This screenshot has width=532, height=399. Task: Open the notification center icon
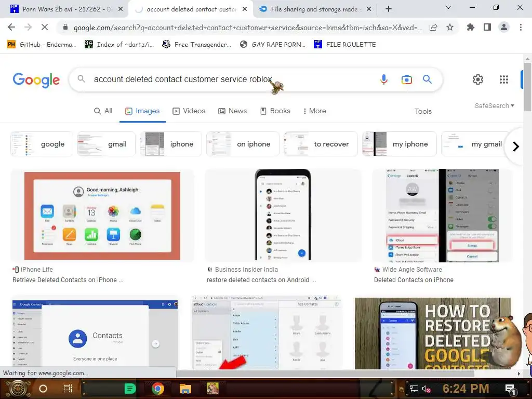(510, 389)
